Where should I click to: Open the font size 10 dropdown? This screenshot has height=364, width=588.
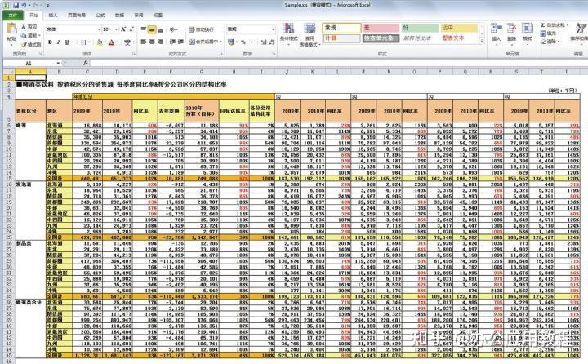[117, 29]
